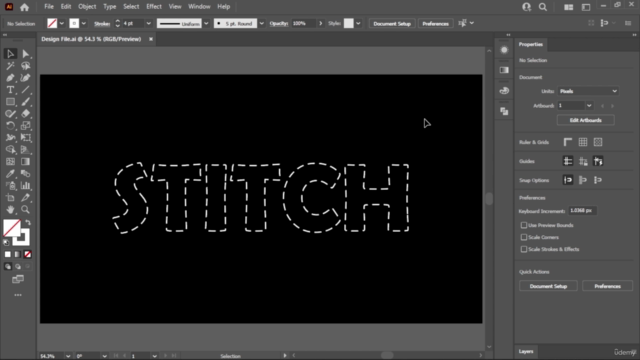640x360 pixels.
Task: Toggle Lock Guides icon
Action: coord(583,161)
